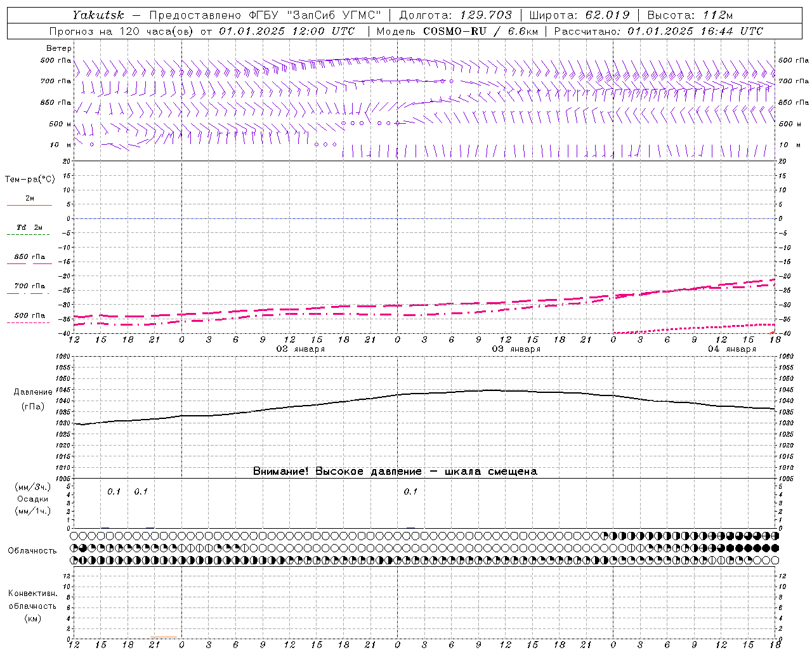Click the 0.1 precipitation value on 03 января
Screen dimensions: 812x650
[410, 491]
